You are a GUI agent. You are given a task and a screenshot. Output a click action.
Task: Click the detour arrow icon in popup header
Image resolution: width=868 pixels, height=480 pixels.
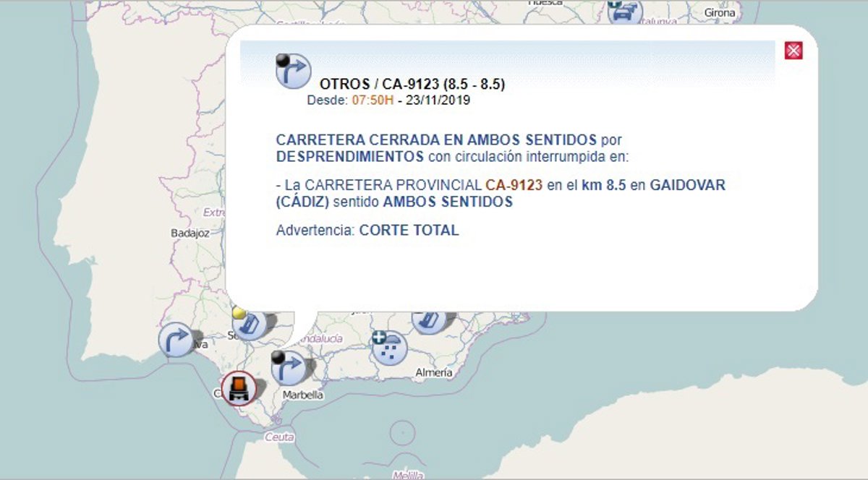(x=293, y=71)
